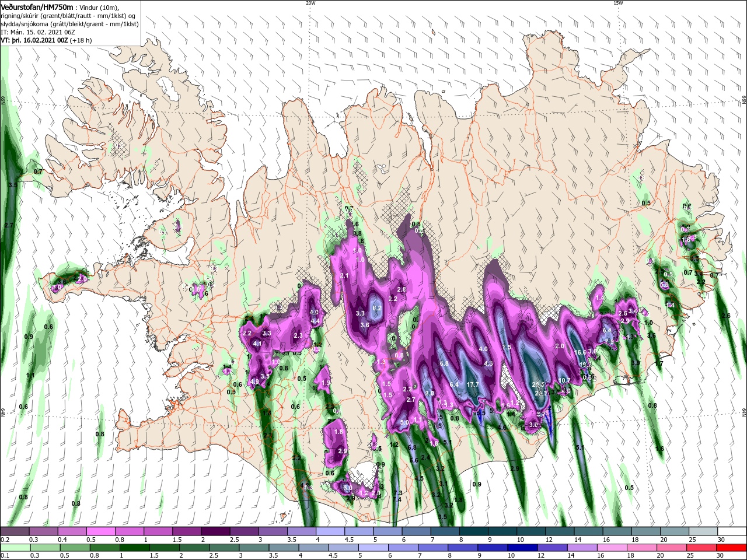
Task: Select the snow scale swatch between 9 and 10
Action: 502,531
